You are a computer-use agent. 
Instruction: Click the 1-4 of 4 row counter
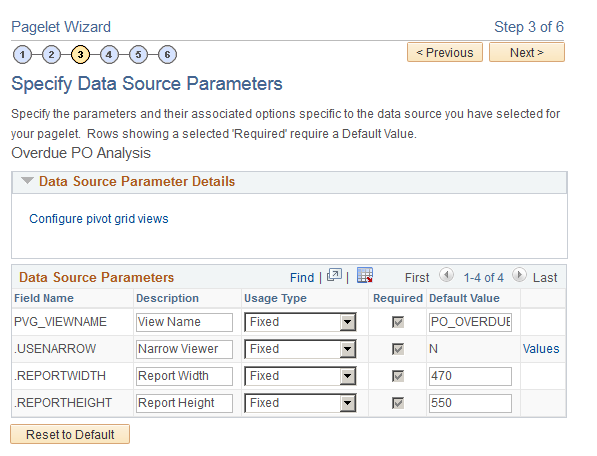coord(483,277)
